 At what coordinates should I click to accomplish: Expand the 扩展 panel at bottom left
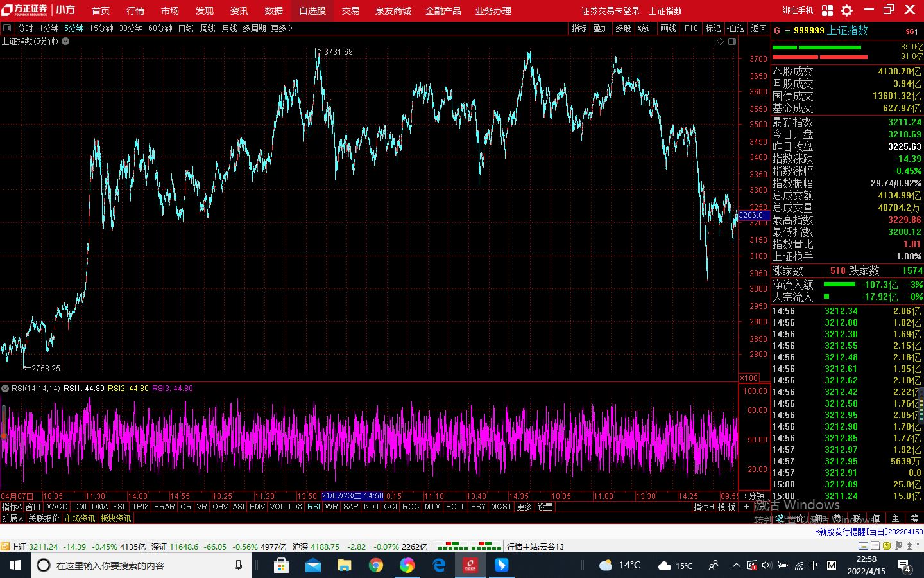pos(12,518)
